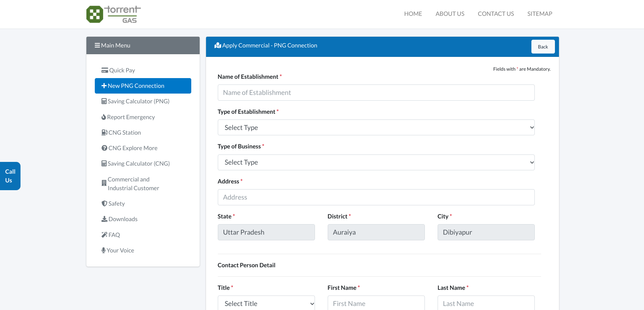
Task: Click the Torrent Gas logo
Action: coord(113,14)
